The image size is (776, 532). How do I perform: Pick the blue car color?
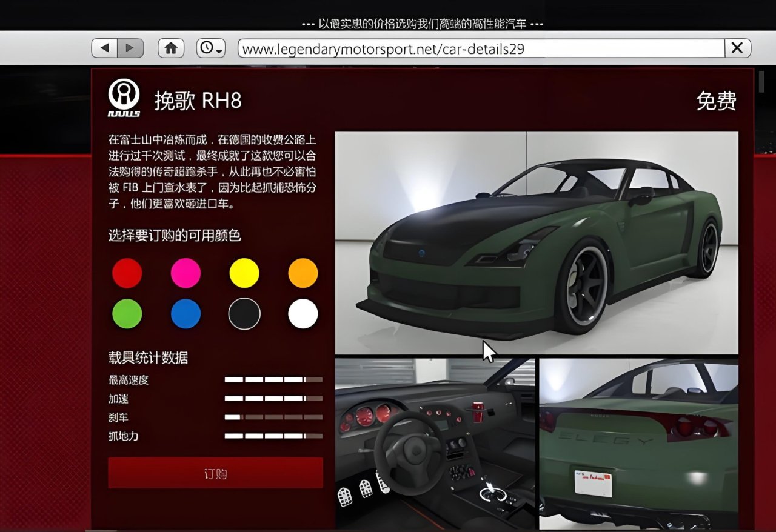186,314
